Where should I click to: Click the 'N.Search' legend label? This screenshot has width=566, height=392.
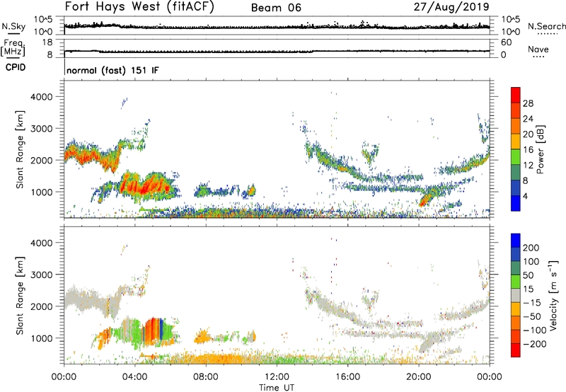point(547,26)
